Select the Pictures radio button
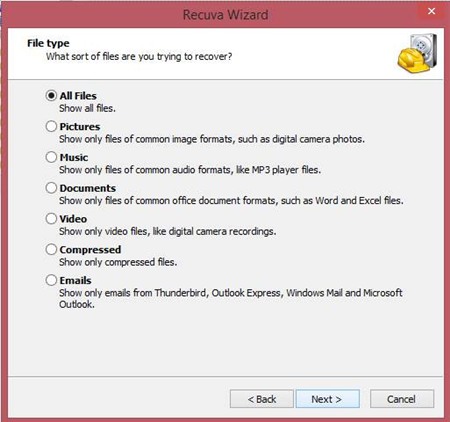 pyautogui.click(x=51, y=126)
